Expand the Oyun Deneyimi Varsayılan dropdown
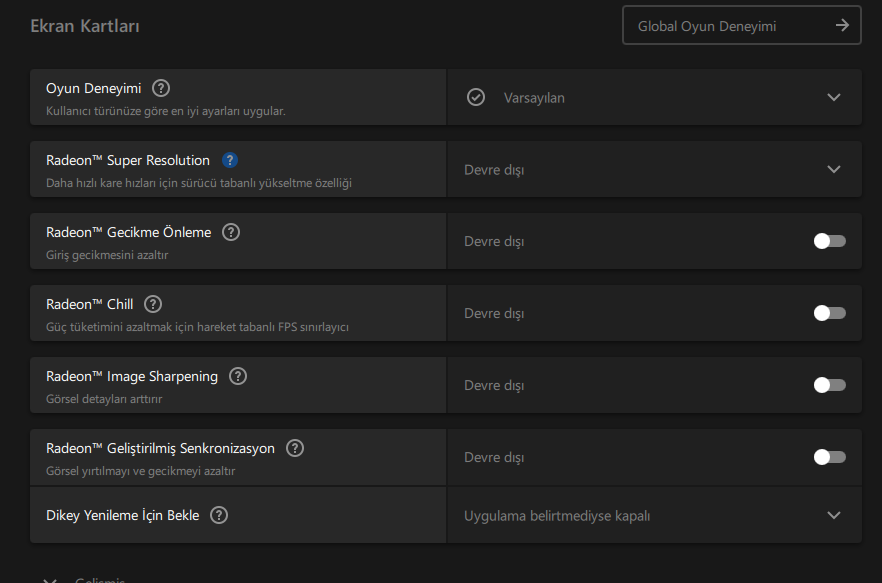Viewport: 882px width, 583px height. point(834,97)
